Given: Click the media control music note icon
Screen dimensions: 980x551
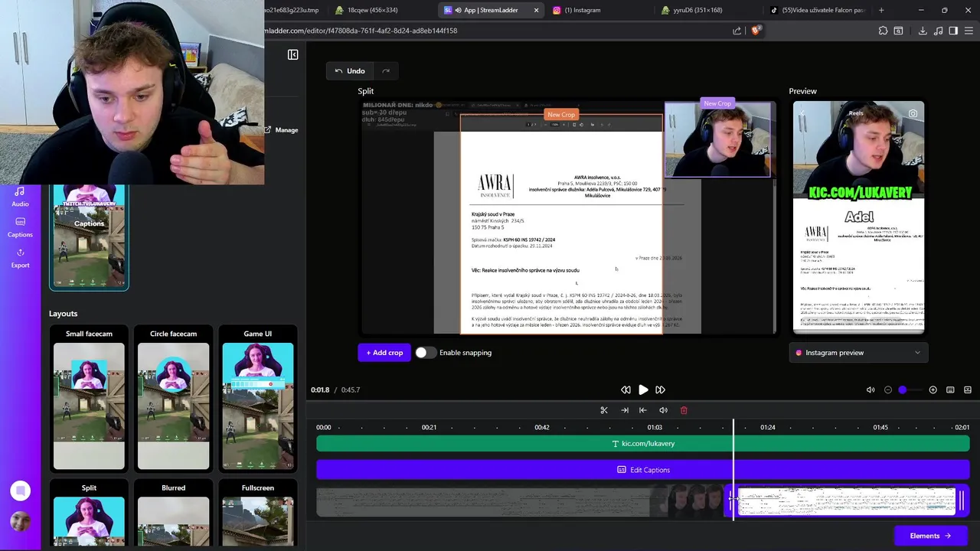Looking at the screenshot, I should [938, 31].
